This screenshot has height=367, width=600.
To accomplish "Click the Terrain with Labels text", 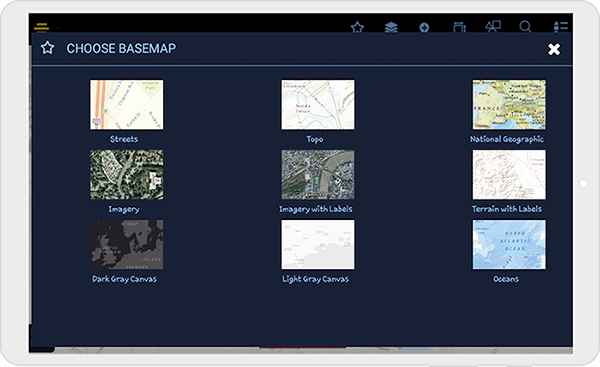I will point(507,209).
